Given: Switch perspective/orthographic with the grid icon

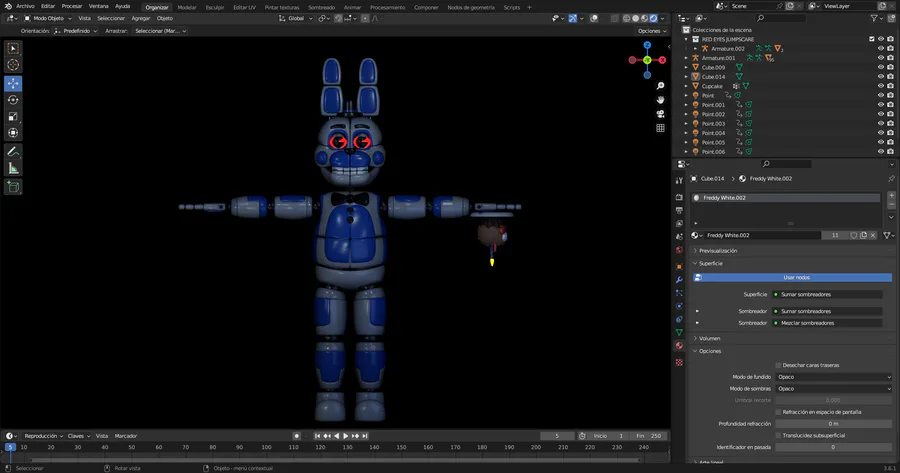Looking at the screenshot, I should point(661,128).
